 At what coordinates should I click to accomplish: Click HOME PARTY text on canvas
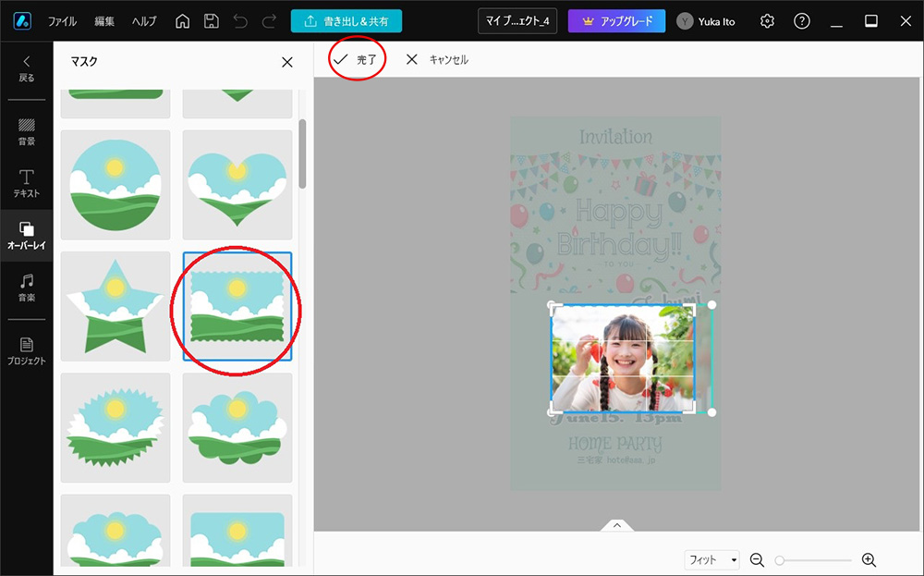[615, 444]
